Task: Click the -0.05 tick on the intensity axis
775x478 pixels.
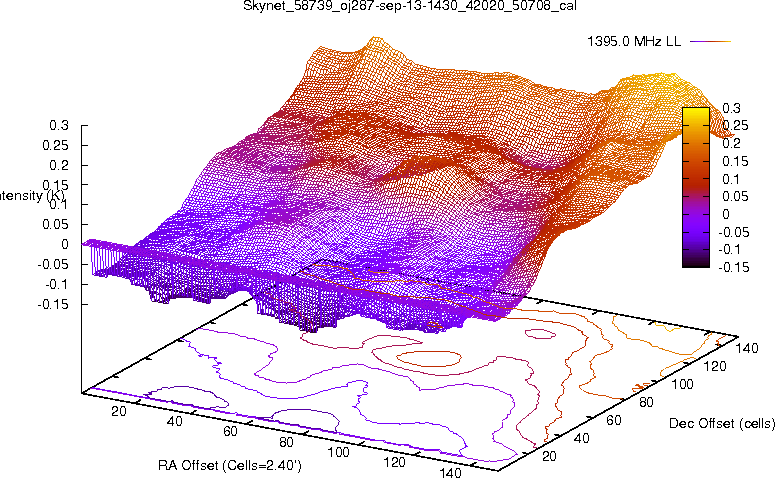Action: (53, 264)
